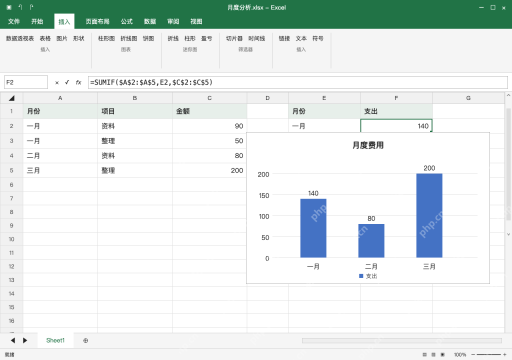Insert a 柱形图 column chart
This screenshot has height=360, width=512.
pos(106,39)
